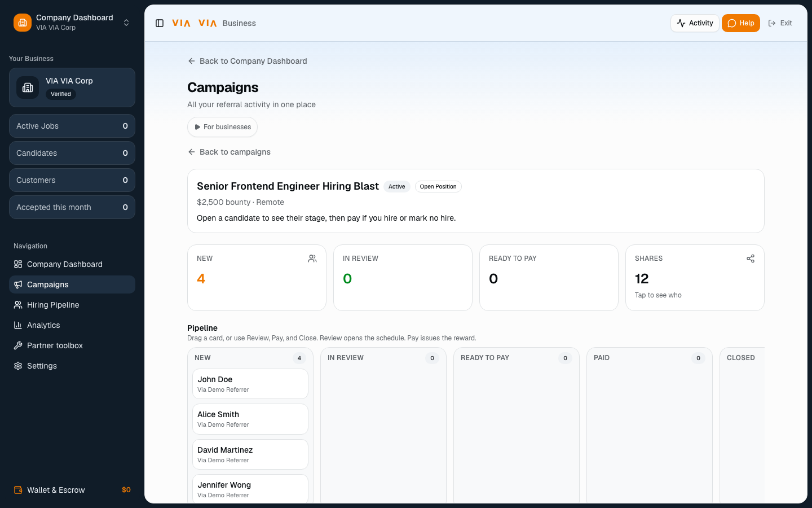Image resolution: width=812 pixels, height=508 pixels.
Task: Open the Activity panel
Action: (695, 23)
